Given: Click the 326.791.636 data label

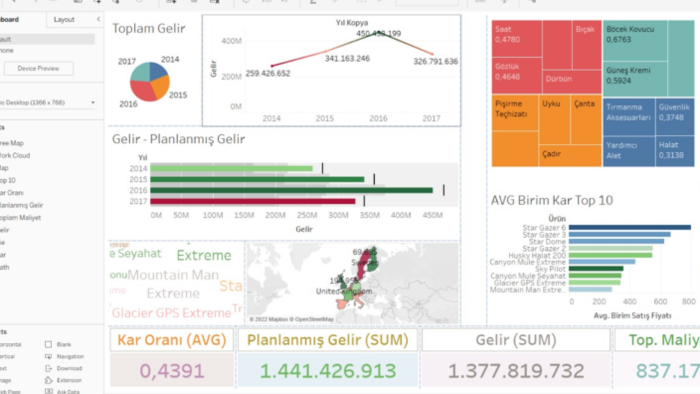Looking at the screenshot, I should coord(435,62).
